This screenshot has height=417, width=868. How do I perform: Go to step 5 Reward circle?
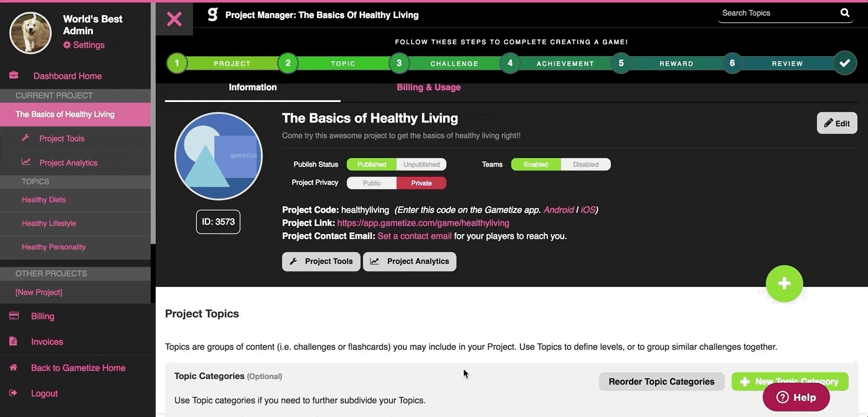coord(621,63)
